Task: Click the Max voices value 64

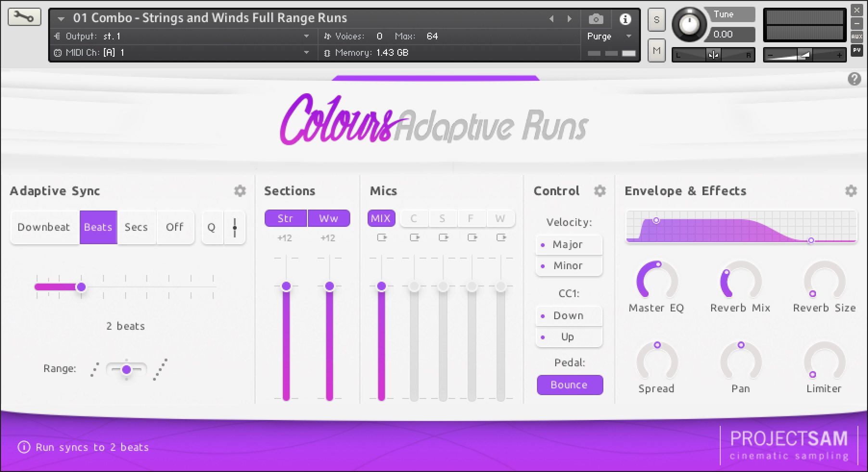Action: [x=432, y=36]
